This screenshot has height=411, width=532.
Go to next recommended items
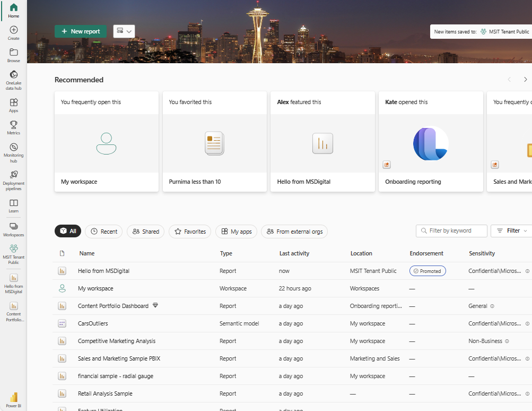click(525, 80)
